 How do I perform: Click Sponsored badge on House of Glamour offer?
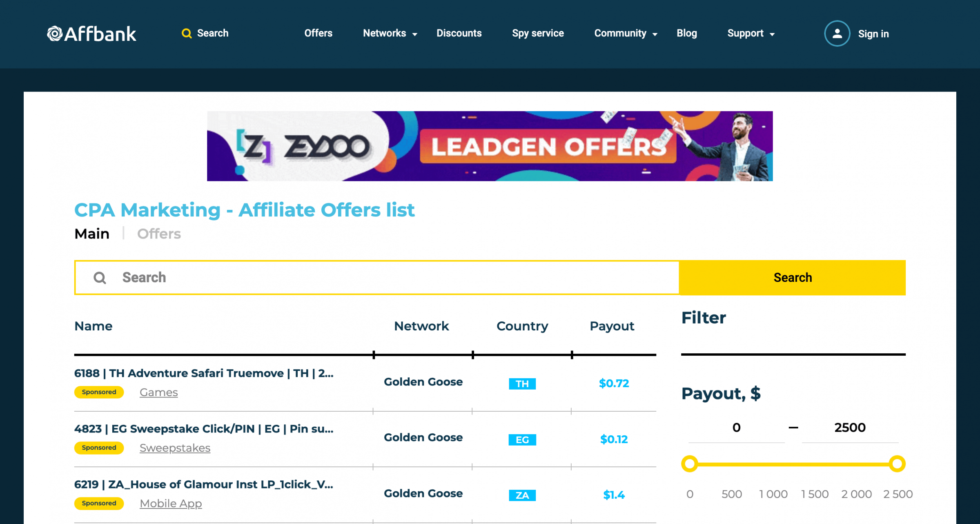click(99, 503)
